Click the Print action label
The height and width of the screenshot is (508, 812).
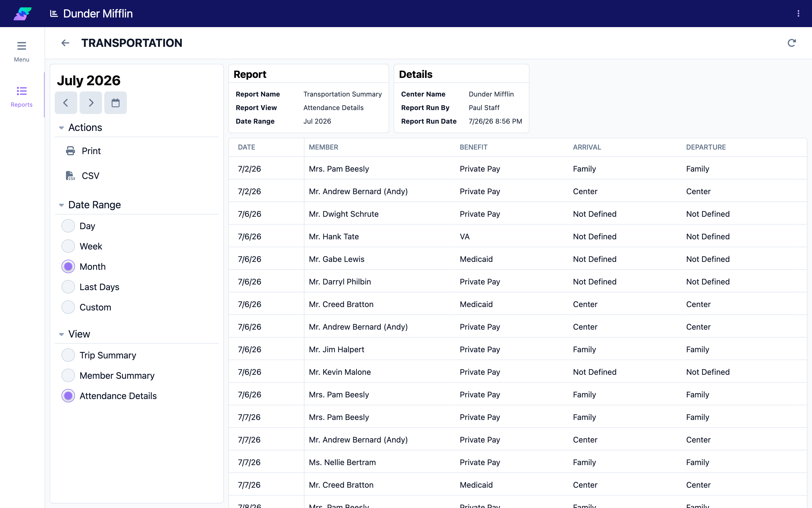91,151
